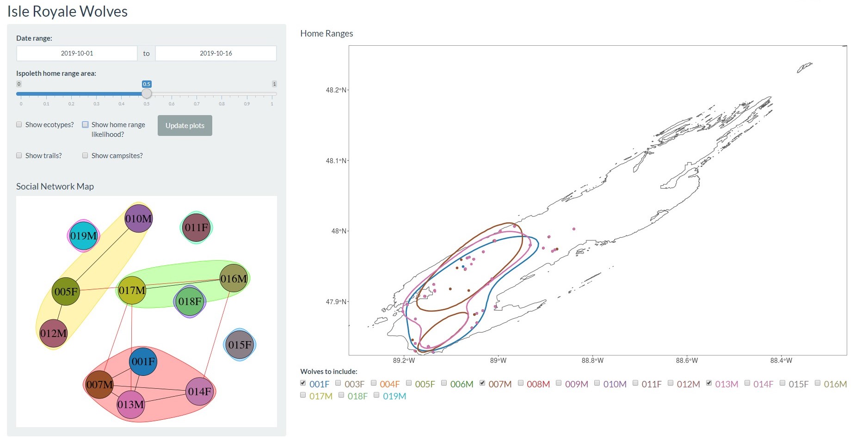Image resolution: width=868 pixels, height=441 pixels.
Task: Click the isopleth slider handle
Action: tap(147, 94)
